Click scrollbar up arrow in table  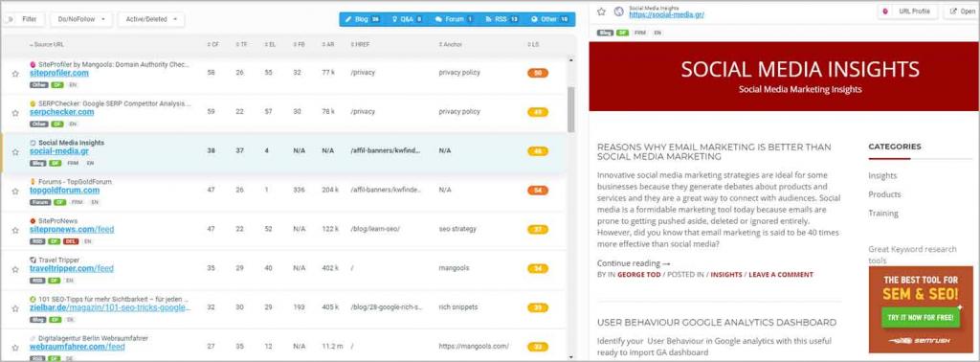pos(570,60)
